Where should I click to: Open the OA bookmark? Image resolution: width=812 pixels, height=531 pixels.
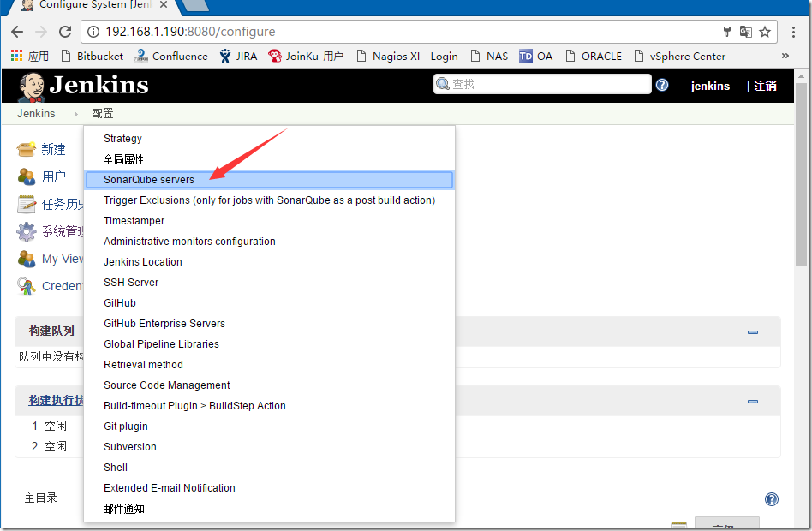536,56
